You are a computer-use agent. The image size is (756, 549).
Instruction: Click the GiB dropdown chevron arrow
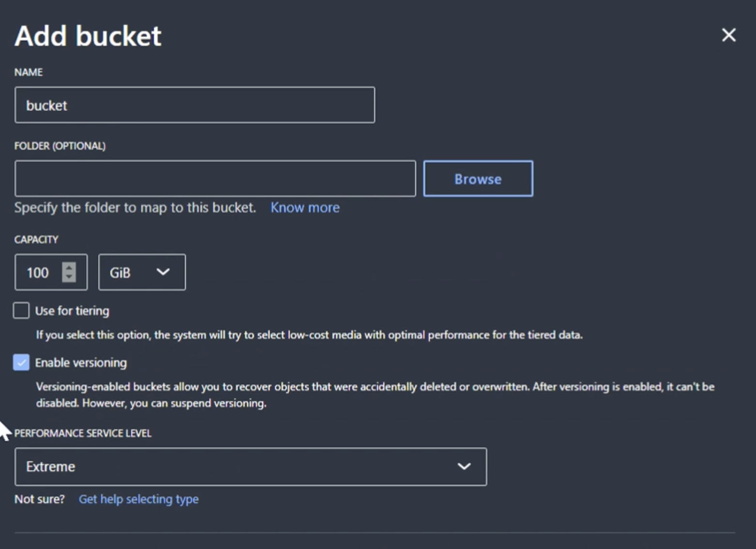(x=163, y=272)
